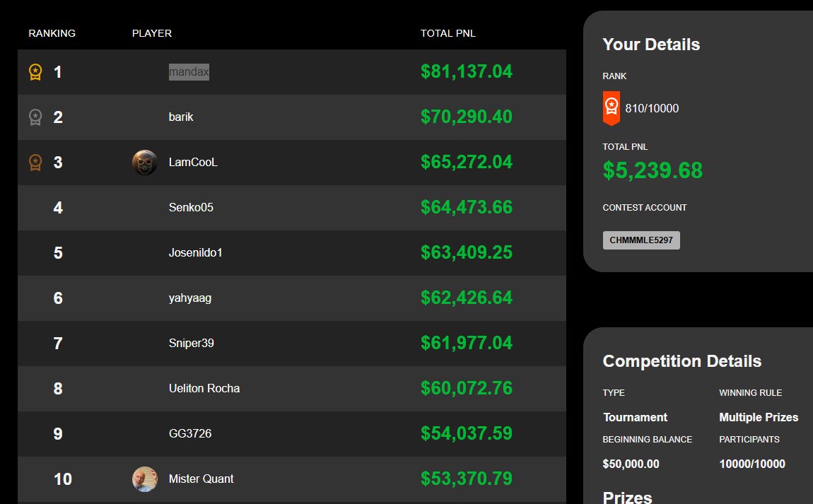Click your total PNL $5,239.68
Viewport: 813px width, 504px height.
(653, 170)
